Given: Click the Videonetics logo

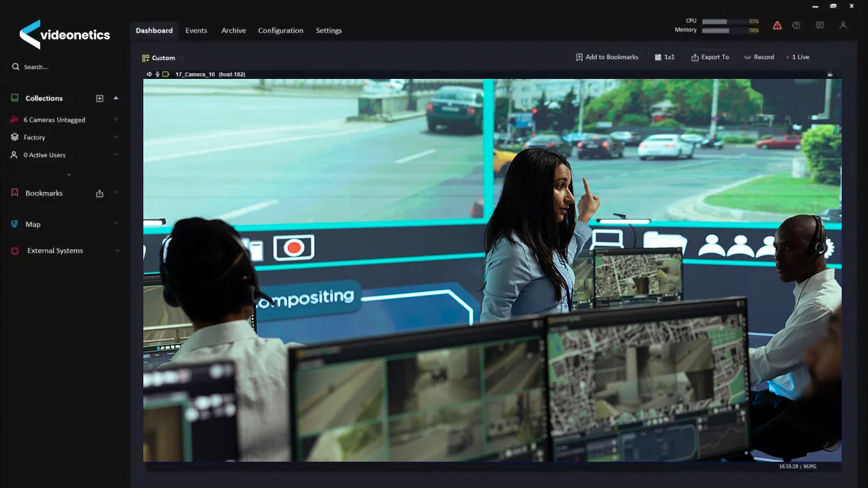Looking at the screenshot, I should [64, 35].
